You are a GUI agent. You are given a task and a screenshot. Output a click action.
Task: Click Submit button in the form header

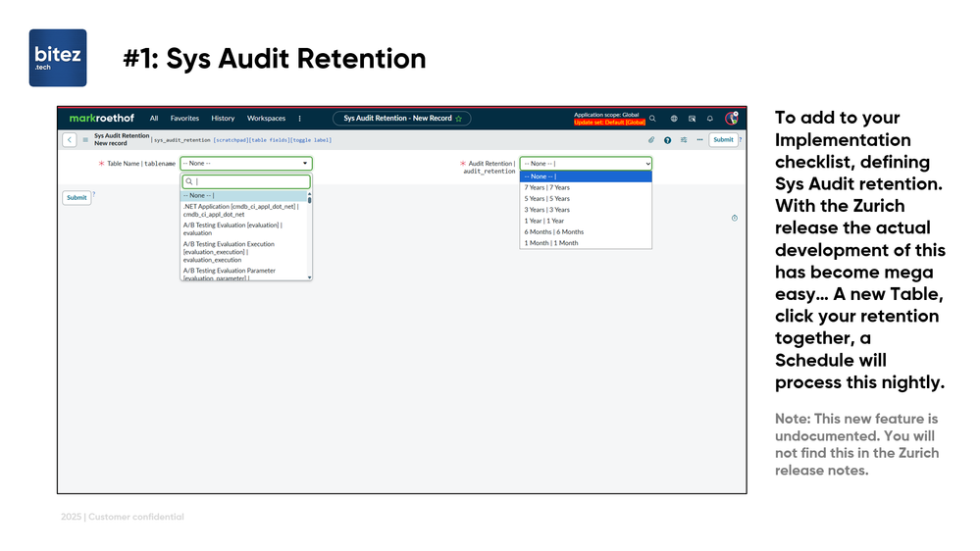723,140
